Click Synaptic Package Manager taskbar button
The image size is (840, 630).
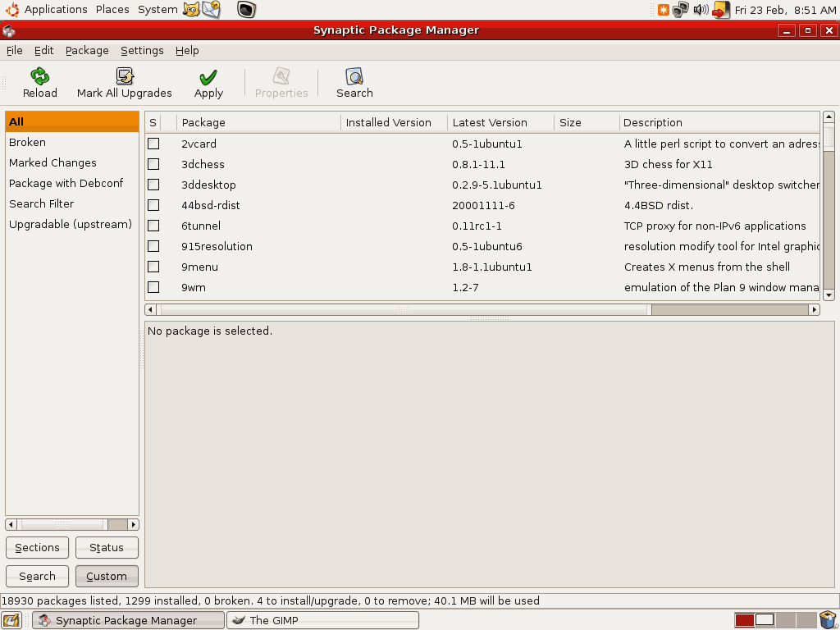tap(128, 620)
